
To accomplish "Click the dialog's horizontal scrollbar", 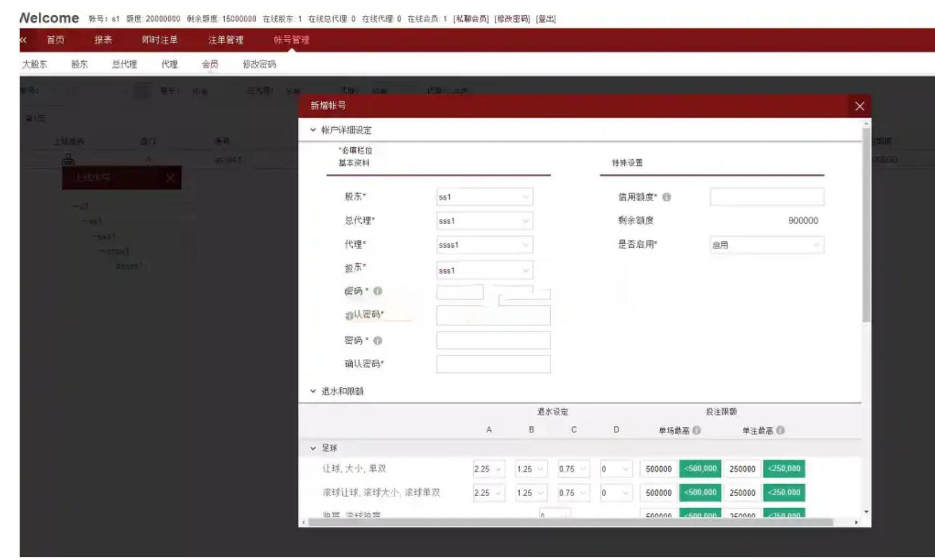I will (x=570, y=522).
